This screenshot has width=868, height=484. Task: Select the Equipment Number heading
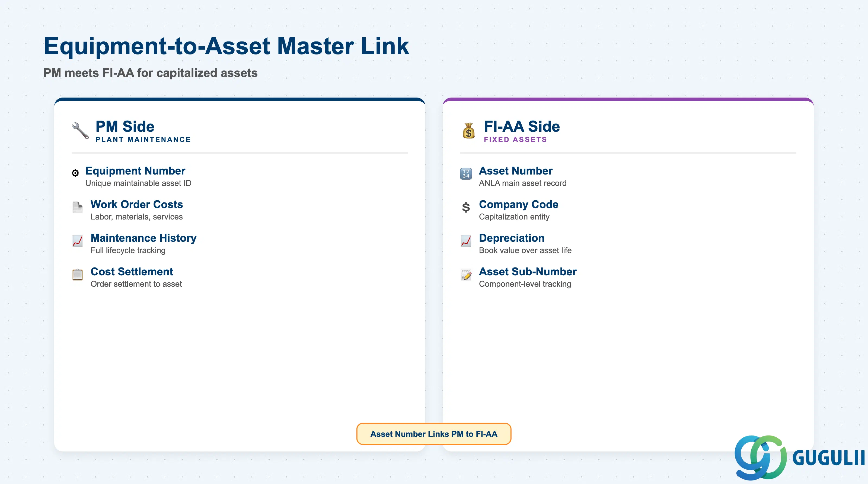click(135, 171)
